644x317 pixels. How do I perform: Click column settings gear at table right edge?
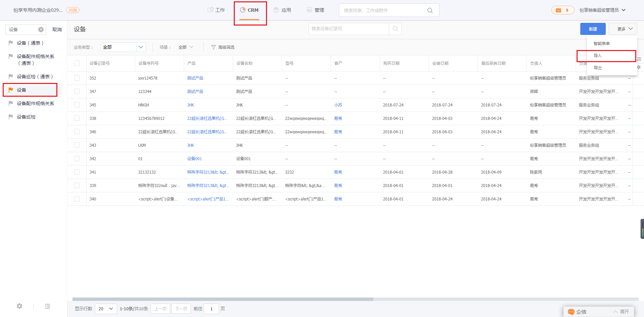pos(639,67)
